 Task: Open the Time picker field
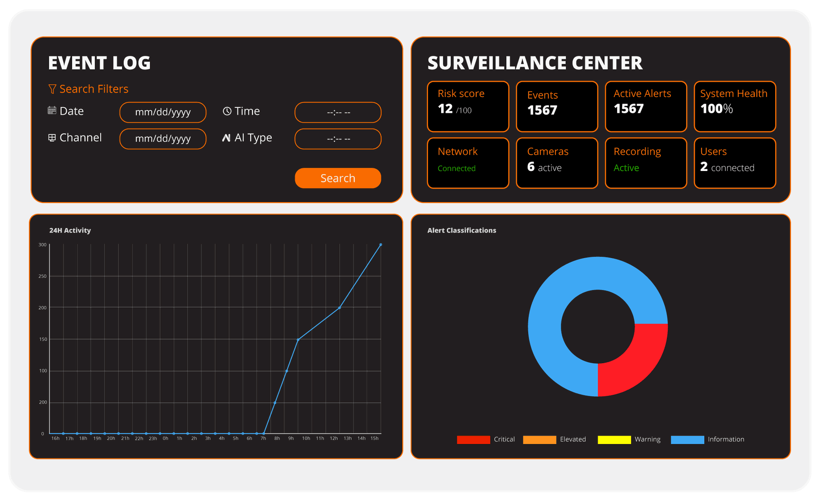click(338, 112)
